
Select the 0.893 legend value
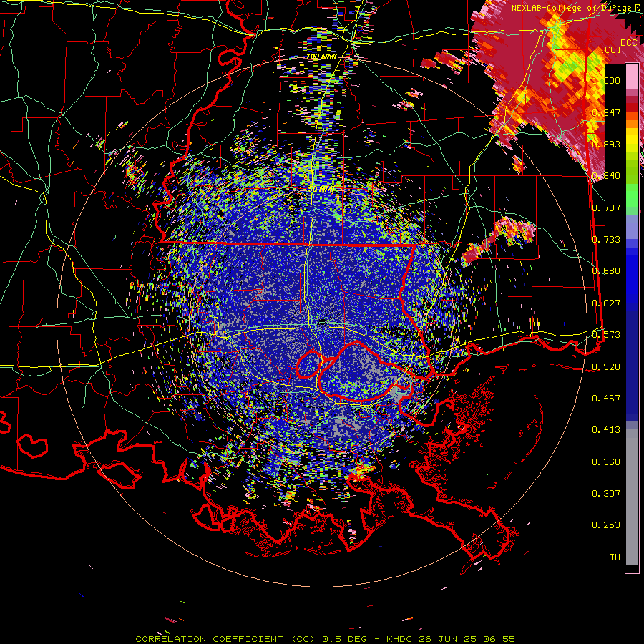coord(606,144)
